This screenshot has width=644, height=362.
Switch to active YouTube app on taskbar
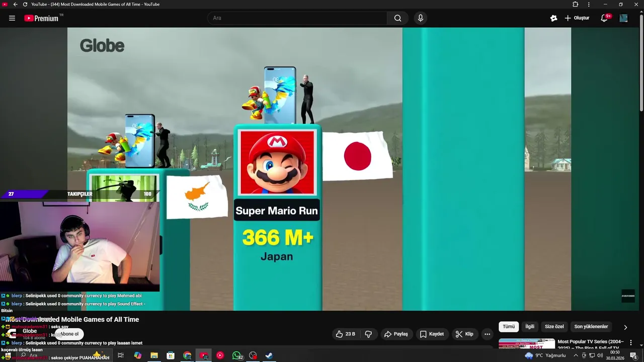pos(204,355)
